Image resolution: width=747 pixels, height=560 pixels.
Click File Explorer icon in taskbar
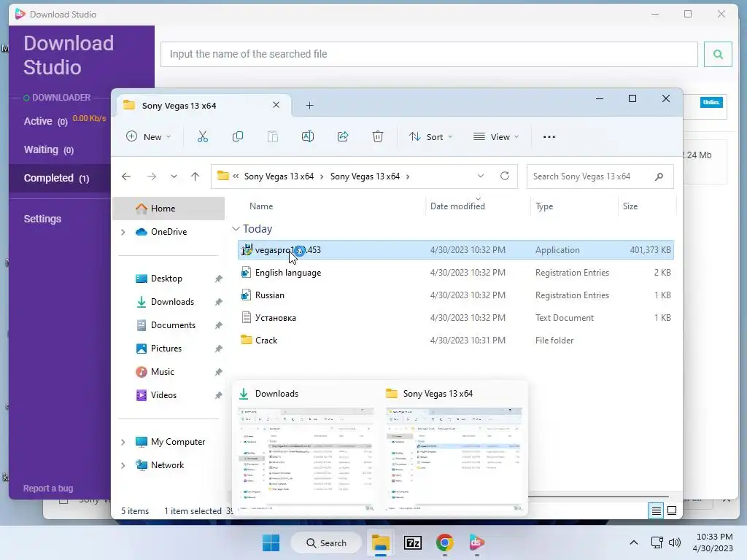click(381, 542)
